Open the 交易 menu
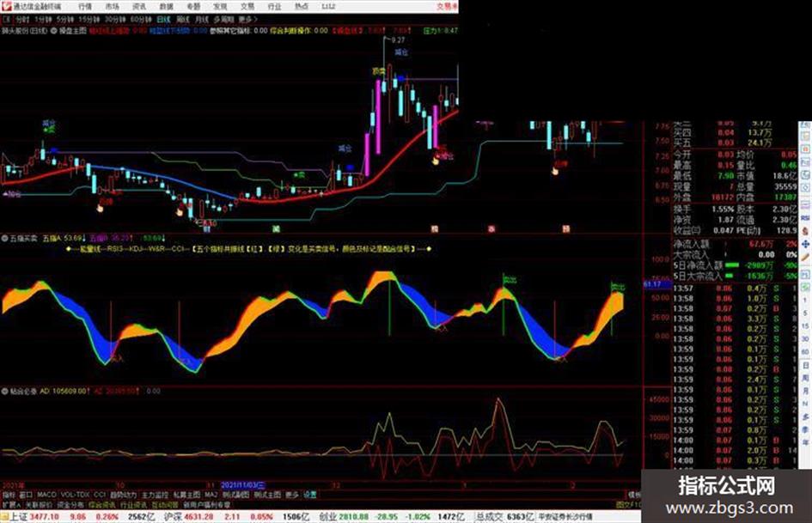812x523 pixels. [247, 7]
